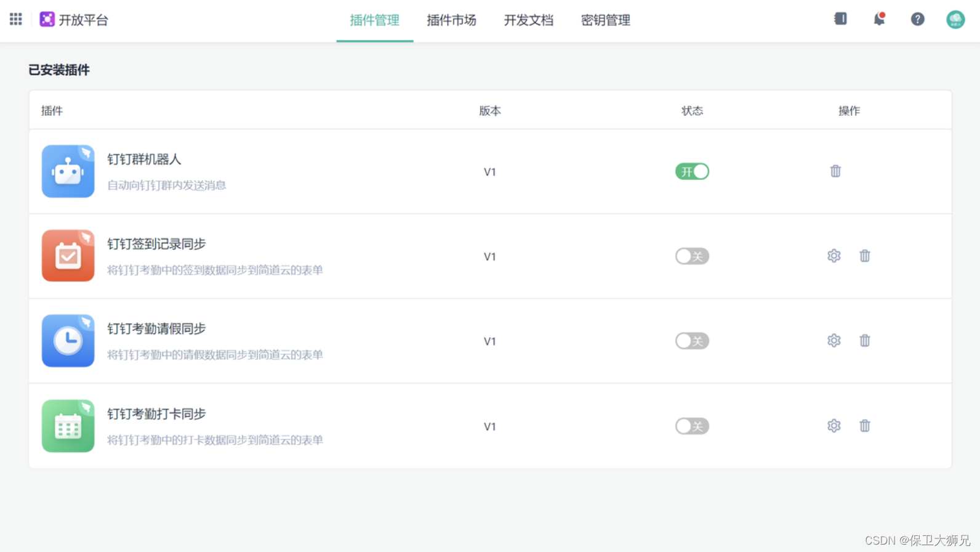Screen dimensions: 980x552
Task: Enable the 钉钉签到记录同步 switch
Action: coord(692,256)
